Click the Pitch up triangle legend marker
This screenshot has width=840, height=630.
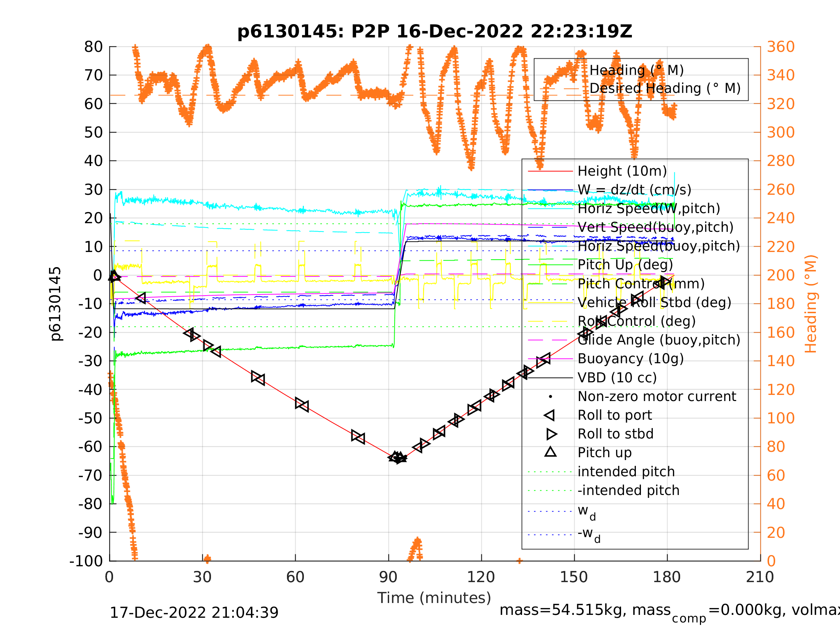tap(550, 452)
